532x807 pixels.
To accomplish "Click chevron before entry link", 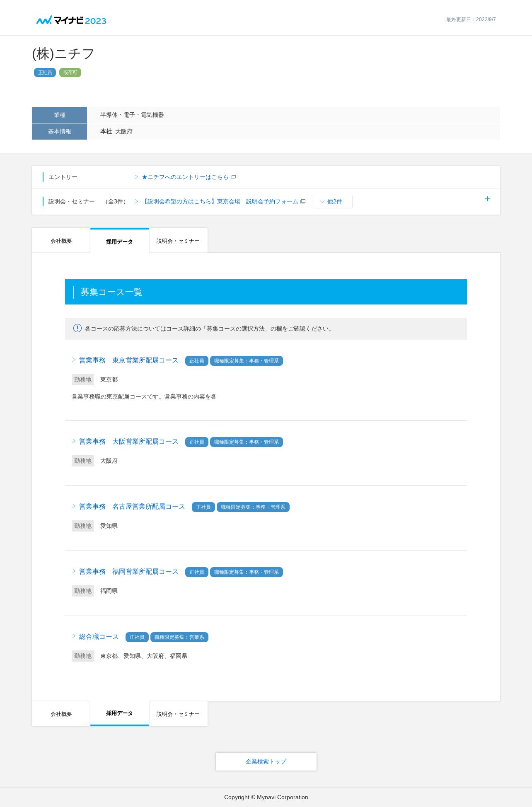I will point(136,177).
